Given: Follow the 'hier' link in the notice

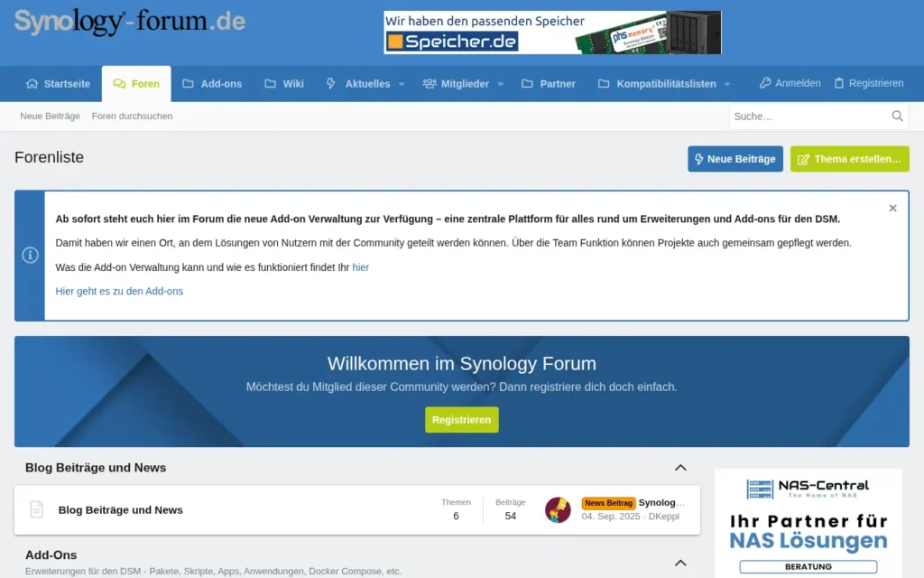Looking at the screenshot, I should coord(360,267).
